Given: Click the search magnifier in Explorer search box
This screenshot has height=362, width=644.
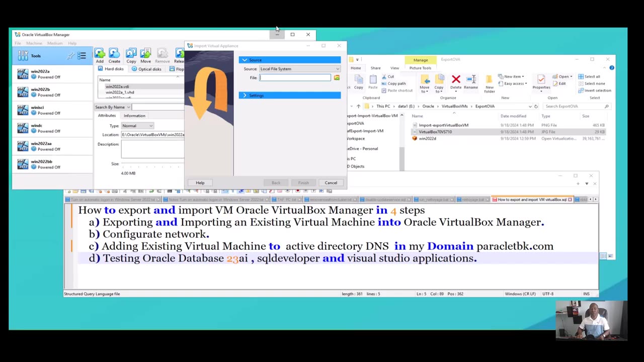Looking at the screenshot, I should click(x=607, y=106).
